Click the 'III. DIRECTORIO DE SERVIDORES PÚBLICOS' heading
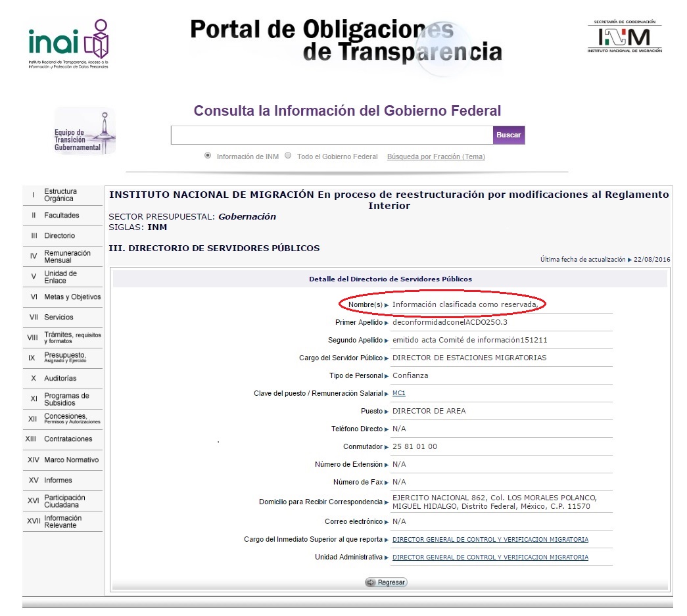 tap(214, 248)
